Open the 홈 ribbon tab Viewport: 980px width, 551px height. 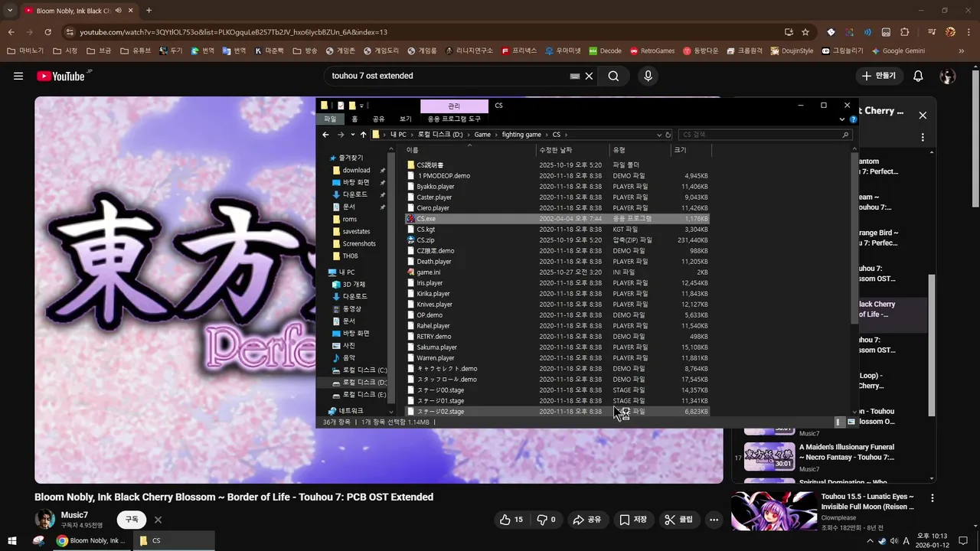pyautogui.click(x=354, y=119)
